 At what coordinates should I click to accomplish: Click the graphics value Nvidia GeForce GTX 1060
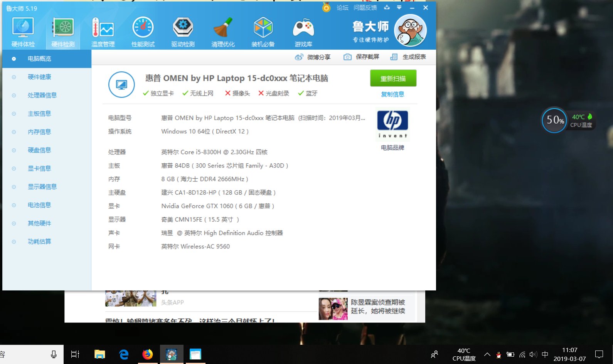(218, 206)
